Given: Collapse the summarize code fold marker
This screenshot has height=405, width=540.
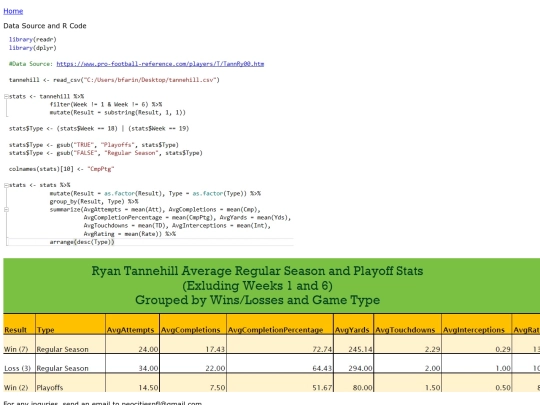Looking at the screenshot, I should pyautogui.click(x=6, y=209).
